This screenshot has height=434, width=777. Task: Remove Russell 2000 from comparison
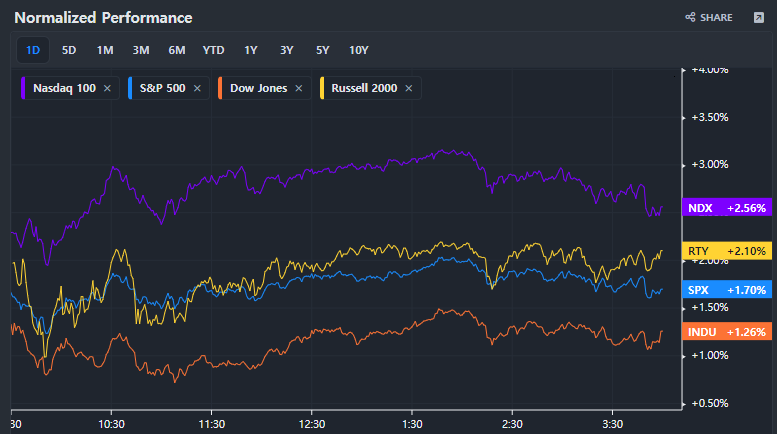click(409, 88)
